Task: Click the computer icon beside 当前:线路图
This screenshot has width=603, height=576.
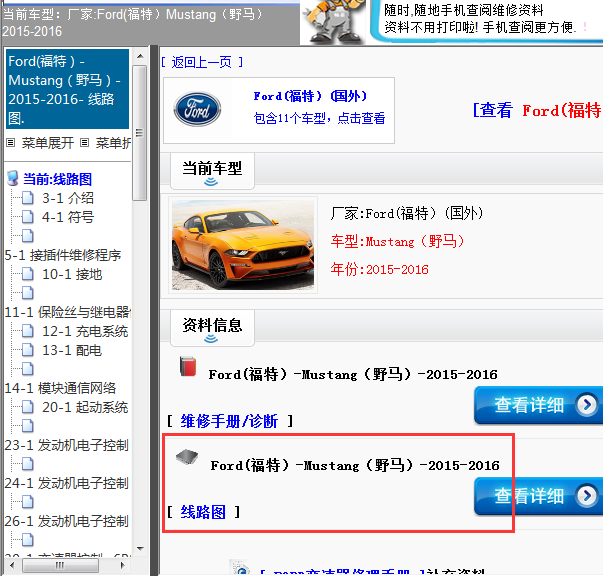Action: (13, 178)
